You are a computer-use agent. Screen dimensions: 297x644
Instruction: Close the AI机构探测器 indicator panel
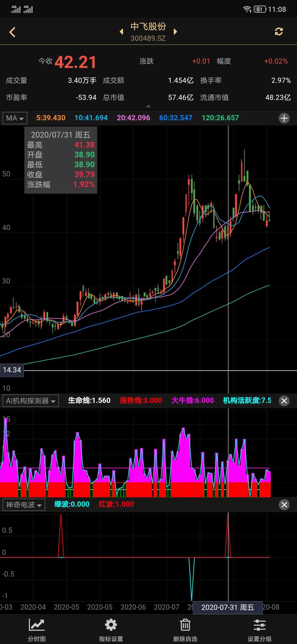tap(284, 401)
